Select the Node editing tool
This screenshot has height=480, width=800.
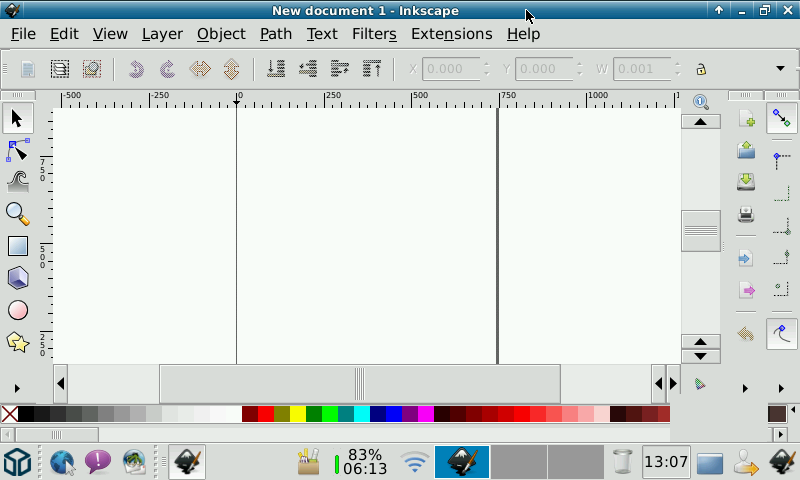17,150
